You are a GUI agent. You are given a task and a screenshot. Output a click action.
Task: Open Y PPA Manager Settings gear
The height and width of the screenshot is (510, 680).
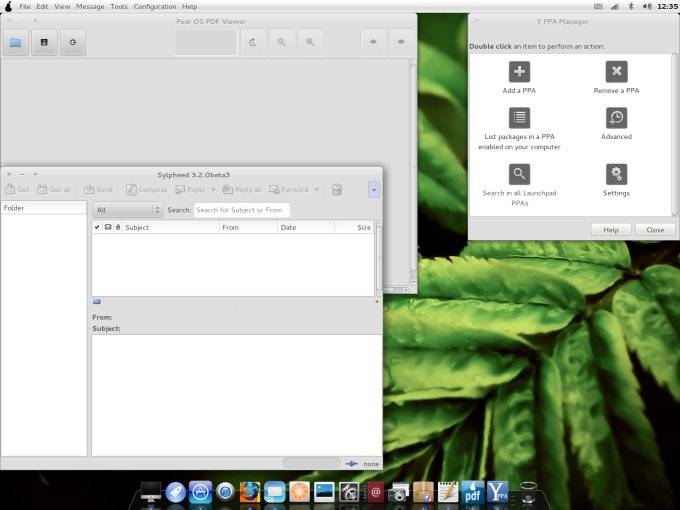coord(616,174)
